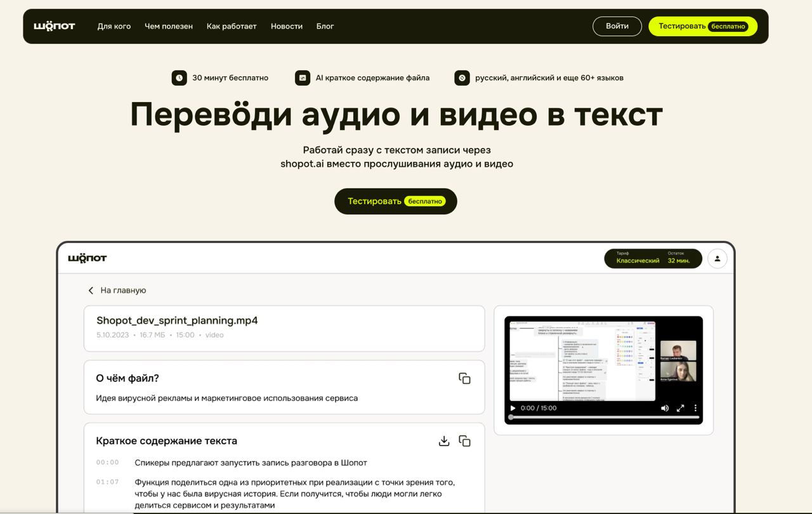Open the «Блог» menu item

[325, 26]
